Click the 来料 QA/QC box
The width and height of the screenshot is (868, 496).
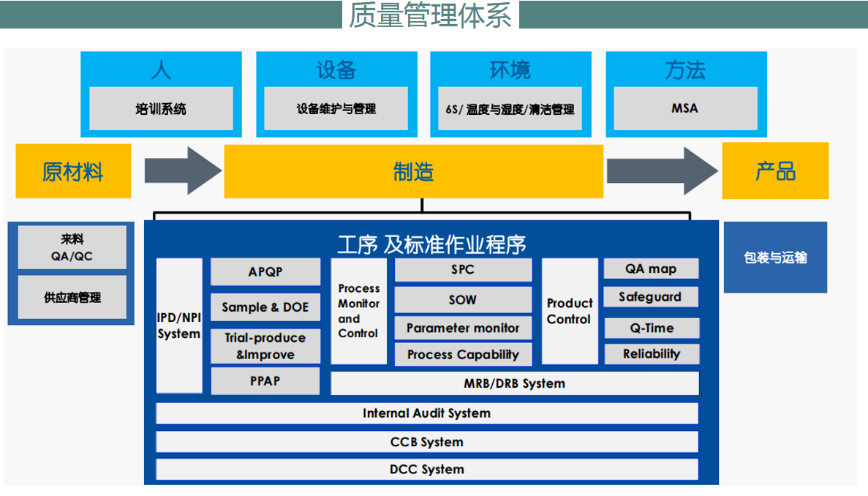tap(72, 247)
